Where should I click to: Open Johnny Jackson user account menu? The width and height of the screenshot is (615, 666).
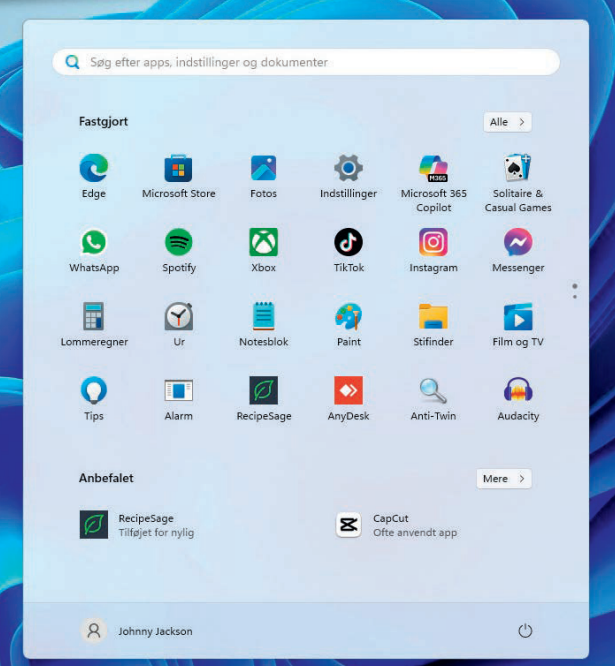pyautogui.click(x=136, y=631)
